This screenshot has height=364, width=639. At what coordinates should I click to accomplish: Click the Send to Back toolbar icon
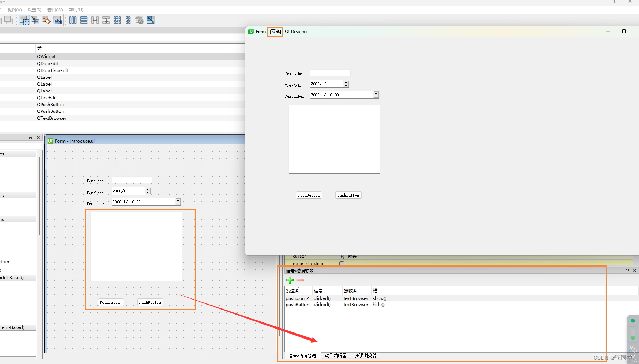8,20
